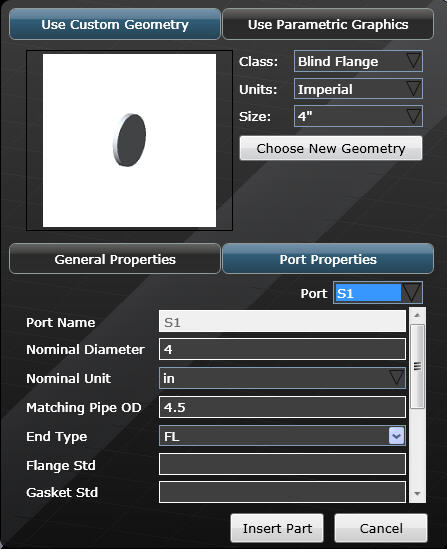Click the scrollbar up arrow in properties list

coord(417,315)
